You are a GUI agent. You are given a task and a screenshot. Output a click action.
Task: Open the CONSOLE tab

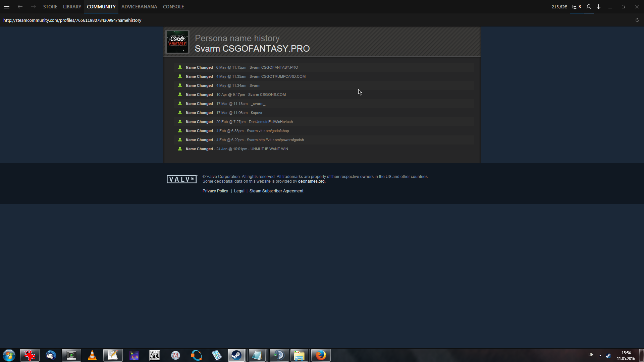pos(173,7)
